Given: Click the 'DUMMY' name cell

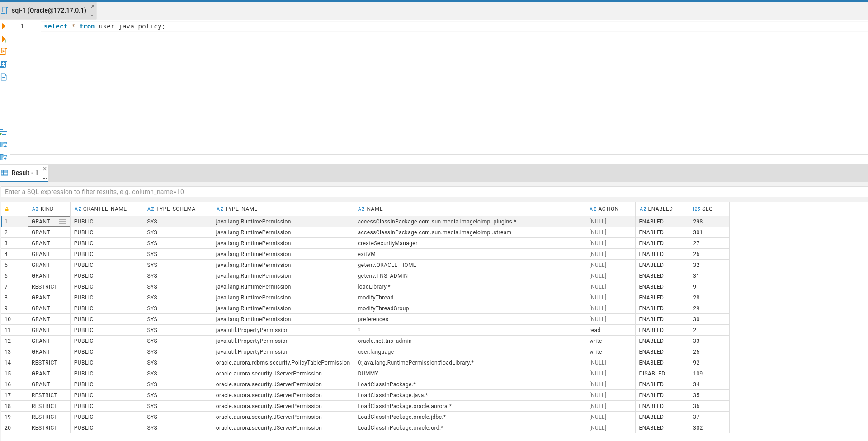Looking at the screenshot, I should (x=470, y=374).
